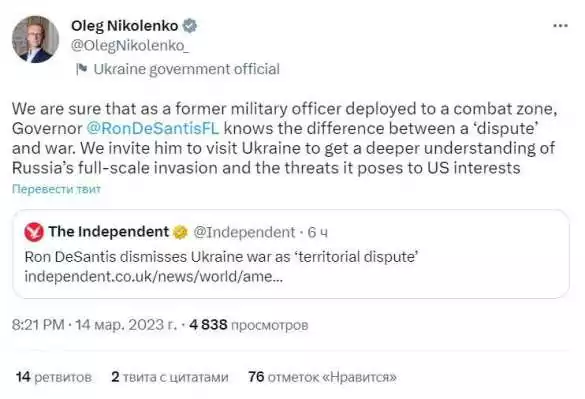Open the @Independent handle in quoted tweet

pyautogui.click(x=244, y=232)
